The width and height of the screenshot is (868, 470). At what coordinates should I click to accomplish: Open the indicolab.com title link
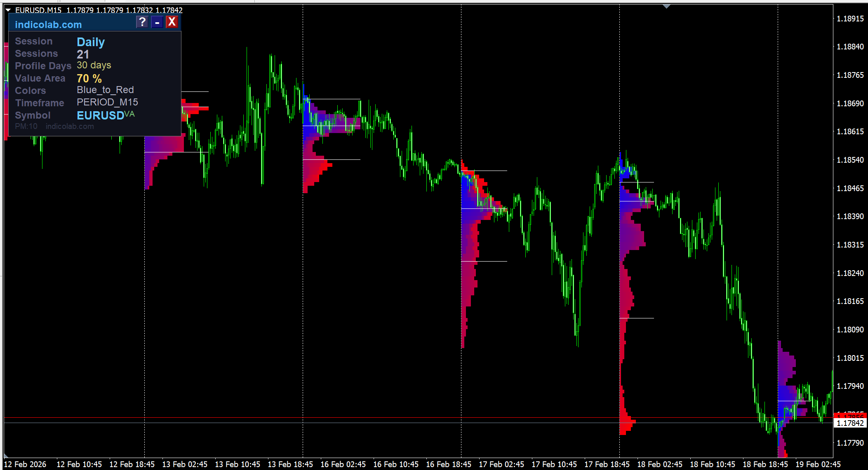tap(48, 25)
